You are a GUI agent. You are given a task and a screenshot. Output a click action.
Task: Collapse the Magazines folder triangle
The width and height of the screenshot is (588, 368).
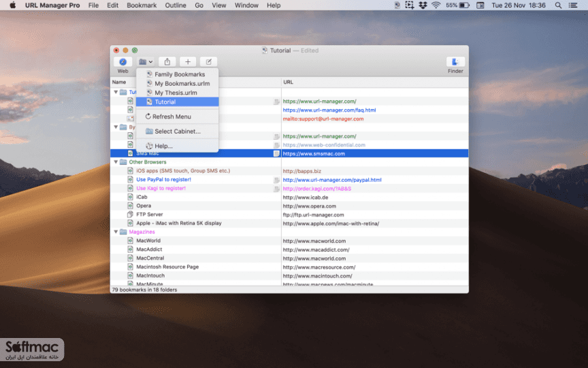116,232
